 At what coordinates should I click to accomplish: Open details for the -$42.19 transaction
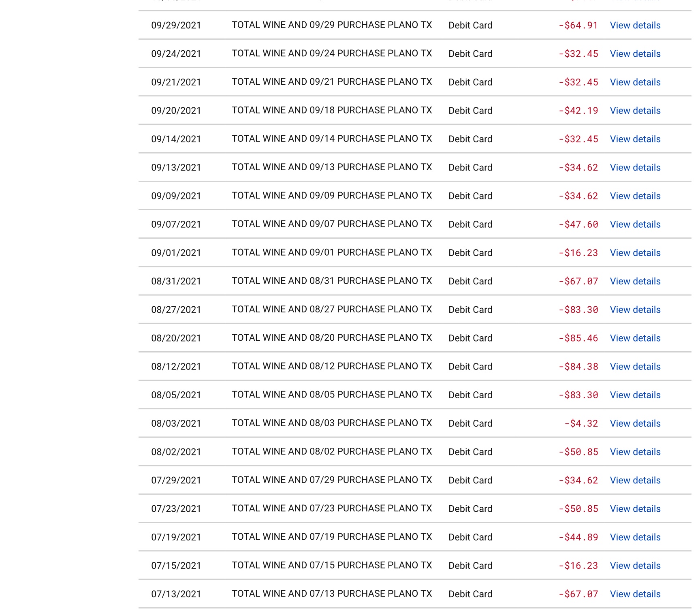tap(635, 111)
